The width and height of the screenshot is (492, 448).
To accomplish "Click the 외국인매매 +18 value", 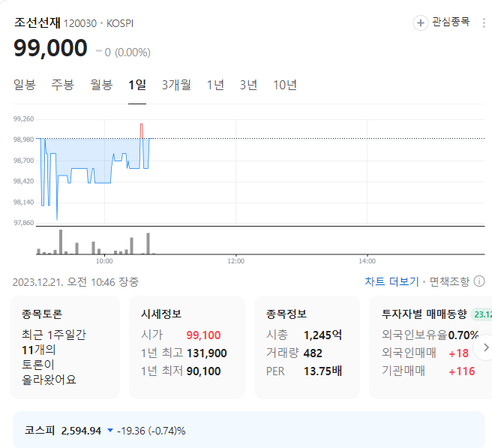I will point(459,353).
